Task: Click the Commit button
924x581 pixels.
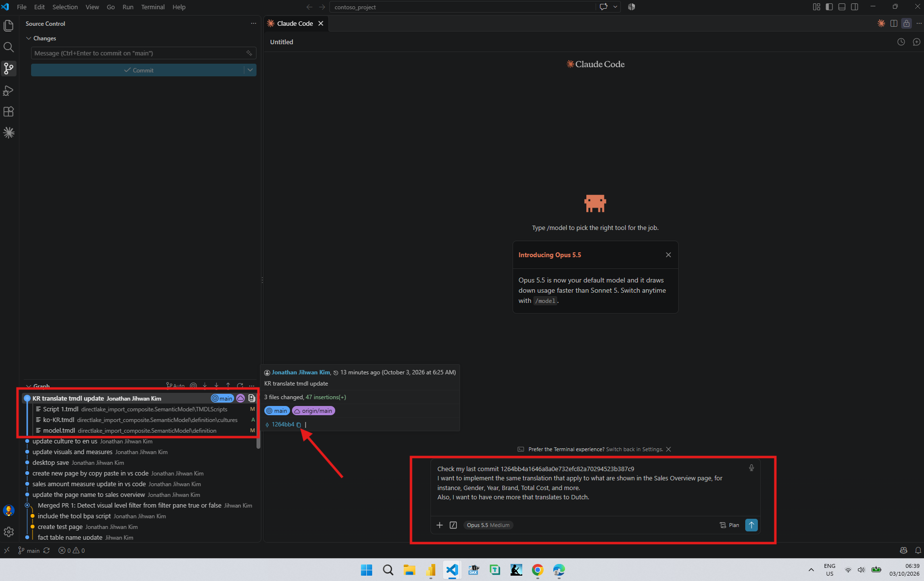Action: pyautogui.click(x=138, y=70)
